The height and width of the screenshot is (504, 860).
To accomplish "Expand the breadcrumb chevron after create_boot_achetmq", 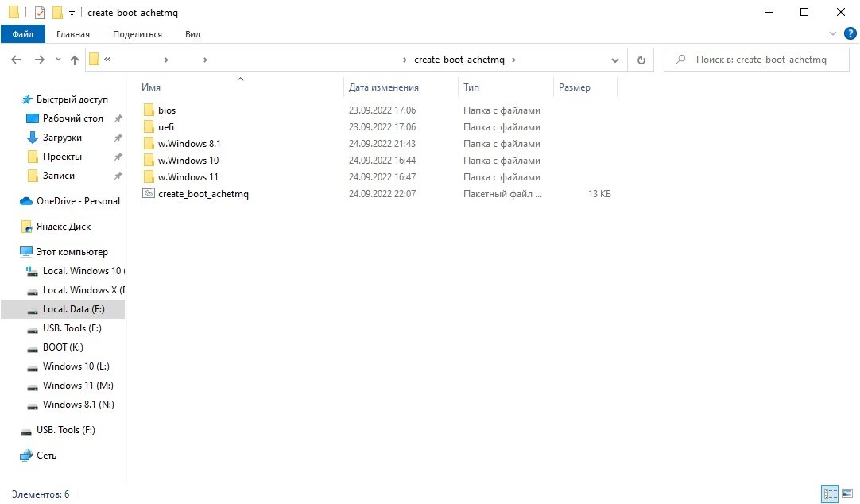I will 513,60.
